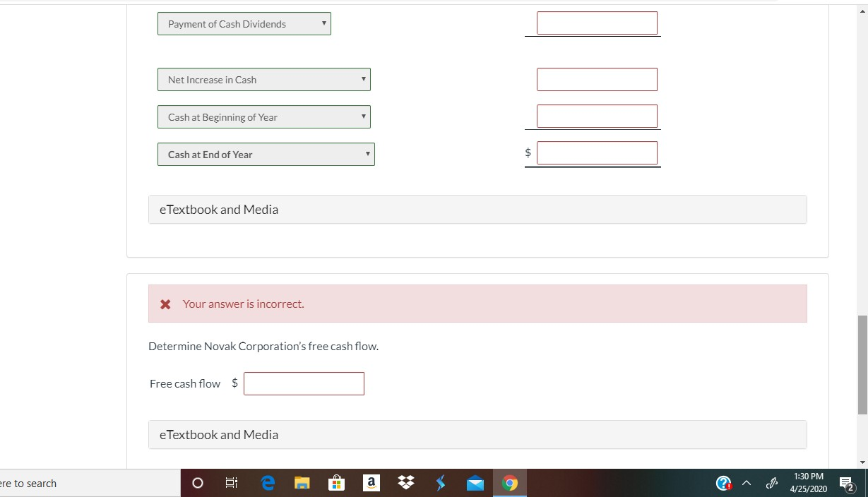868x497 pixels.
Task: Click the Payment of Cash Dividends amount field
Action: (597, 23)
